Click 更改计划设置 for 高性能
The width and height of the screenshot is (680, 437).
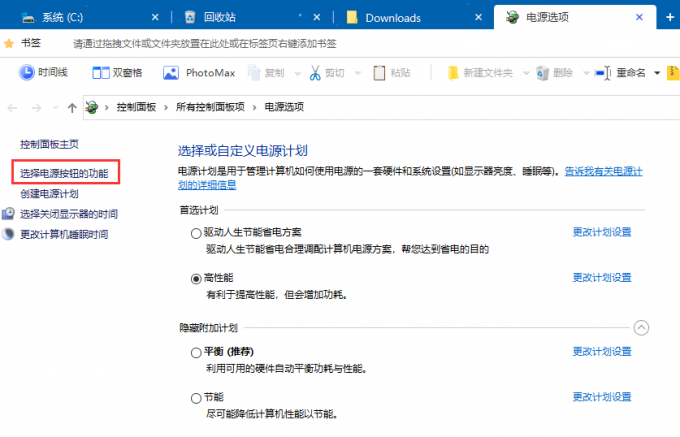pos(602,278)
